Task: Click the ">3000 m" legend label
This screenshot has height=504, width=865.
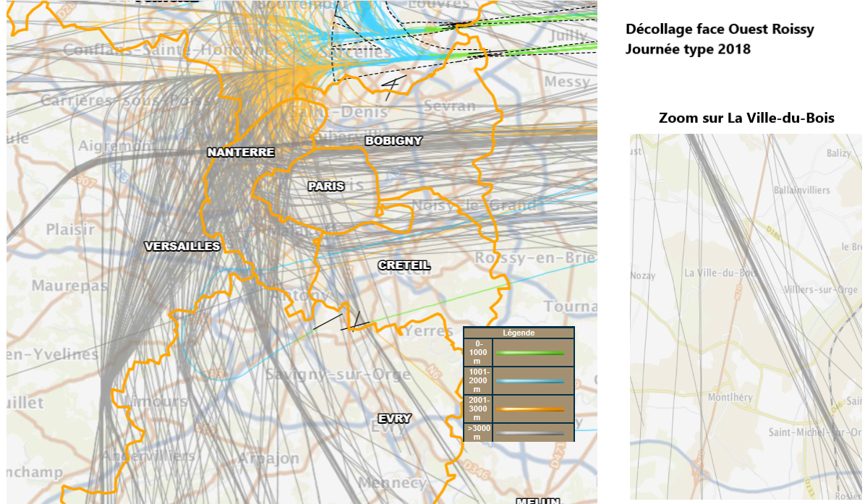Action: coord(478,432)
